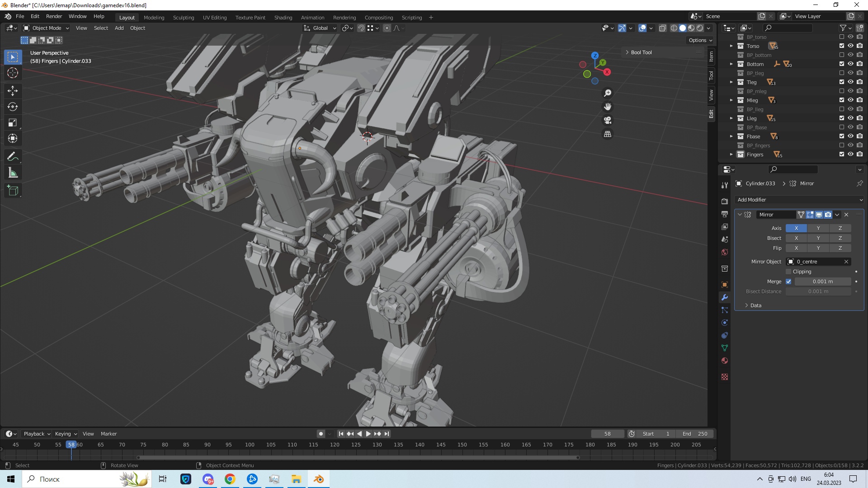The height and width of the screenshot is (488, 868).
Task: Enable mirror axis Y button
Action: [x=818, y=228]
